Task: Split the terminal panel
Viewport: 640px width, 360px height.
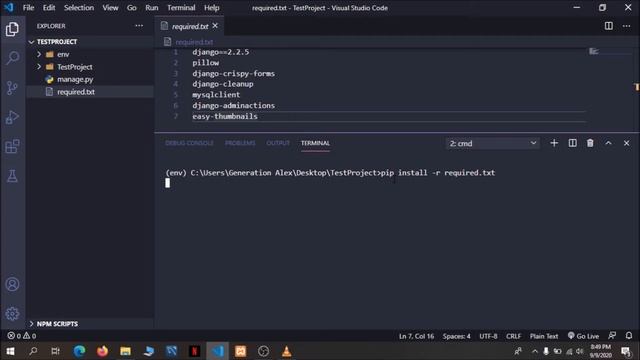Action: [x=573, y=143]
